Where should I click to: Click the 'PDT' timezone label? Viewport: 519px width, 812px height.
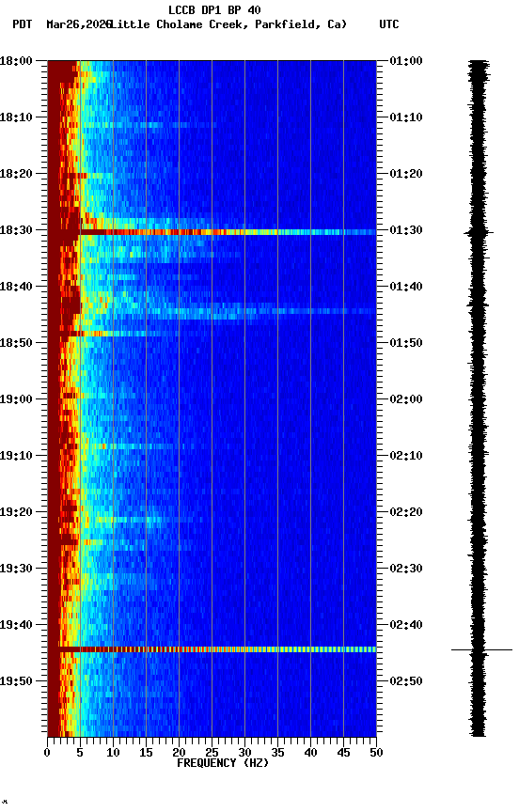tap(23, 24)
